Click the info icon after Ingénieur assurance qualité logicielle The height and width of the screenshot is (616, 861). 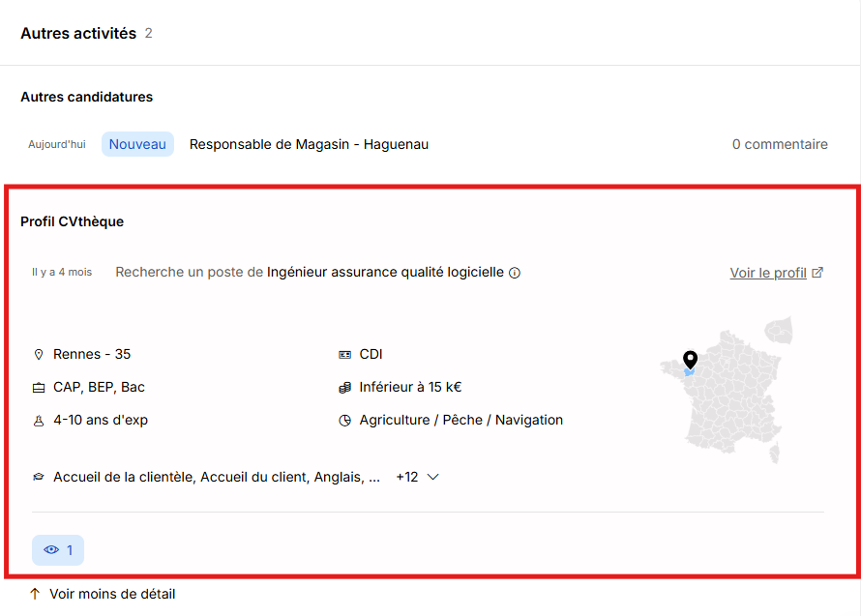click(x=515, y=273)
